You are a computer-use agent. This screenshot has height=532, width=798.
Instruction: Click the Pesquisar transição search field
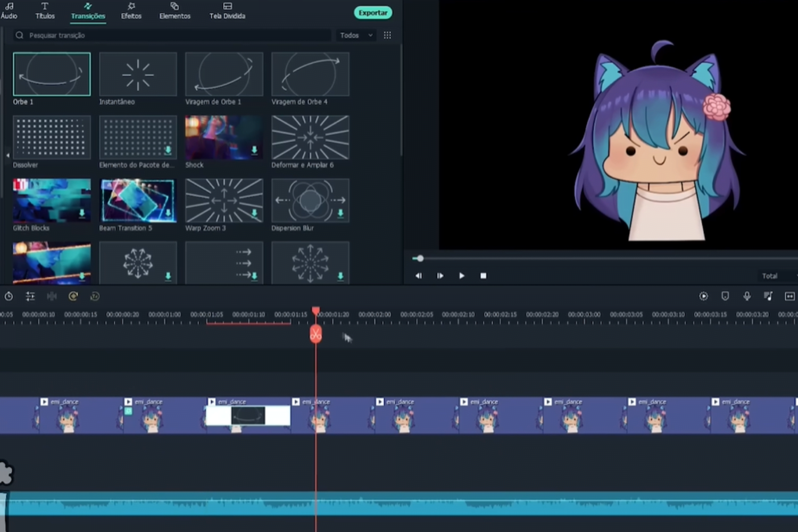tap(170, 35)
